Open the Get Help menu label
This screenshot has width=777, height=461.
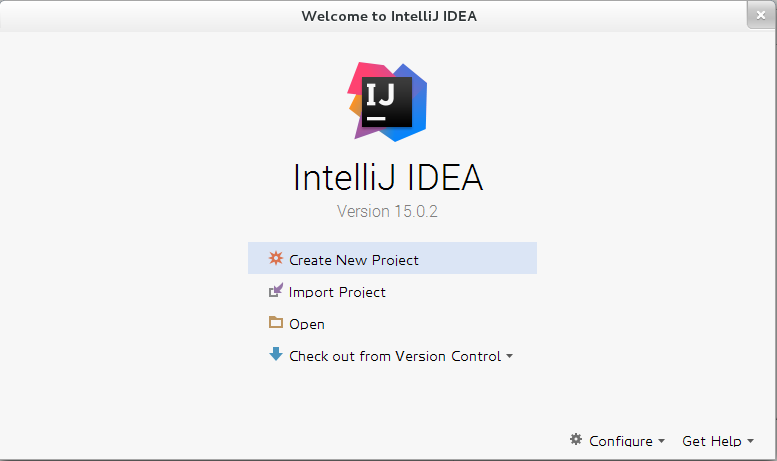pos(712,441)
